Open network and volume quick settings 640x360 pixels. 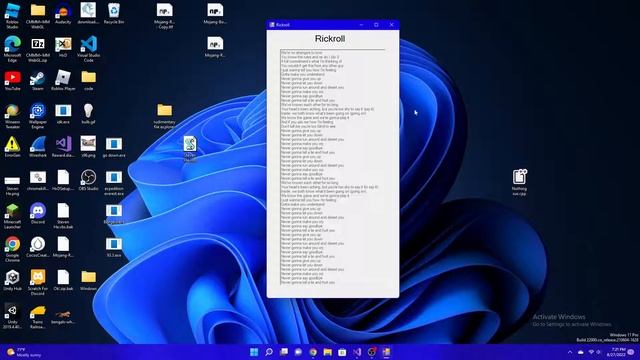595,352
